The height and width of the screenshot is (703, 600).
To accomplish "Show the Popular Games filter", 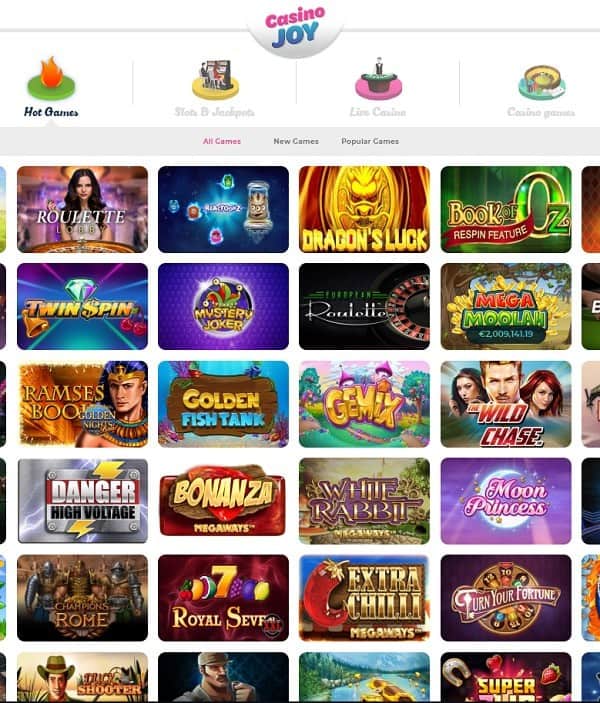I will click(370, 141).
